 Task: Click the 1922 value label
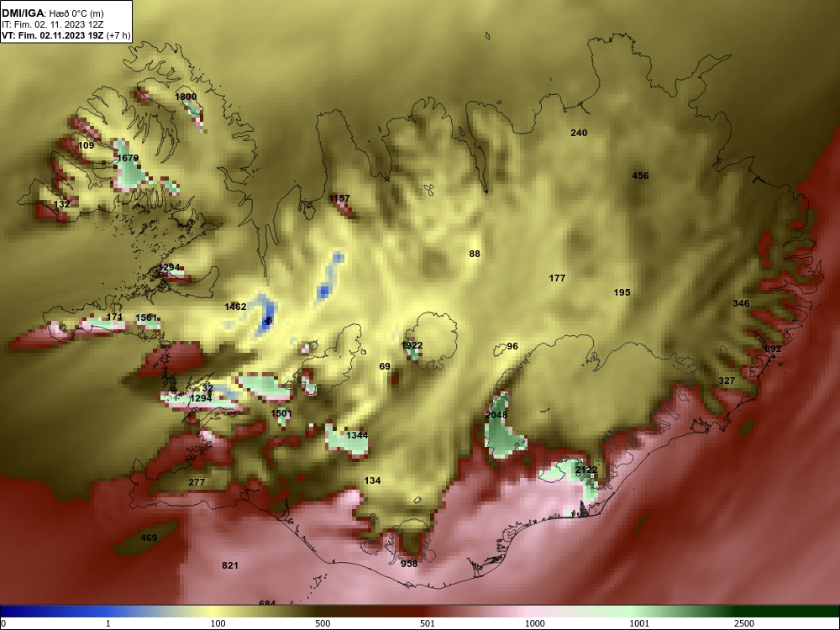[412, 345]
